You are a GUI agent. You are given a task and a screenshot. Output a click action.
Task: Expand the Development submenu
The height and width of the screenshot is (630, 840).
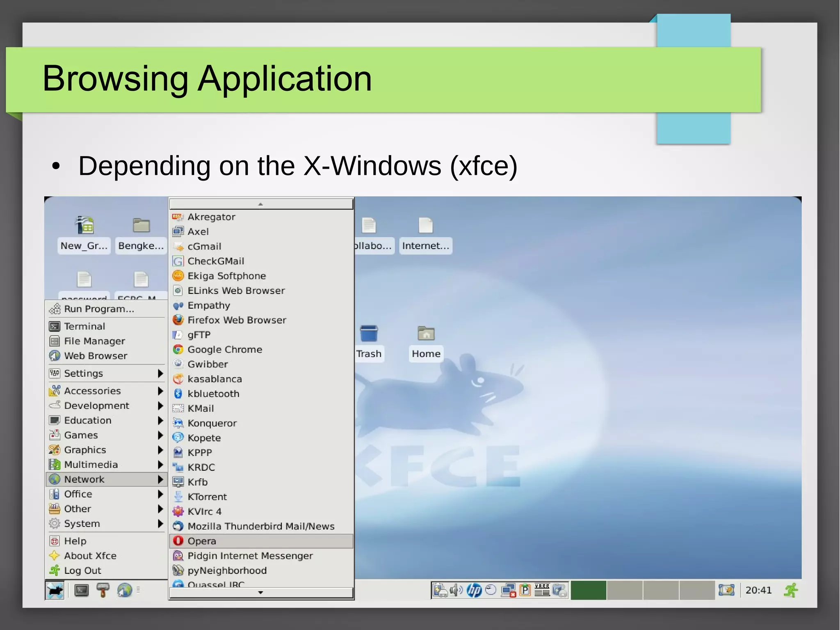click(x=106, y=406)
